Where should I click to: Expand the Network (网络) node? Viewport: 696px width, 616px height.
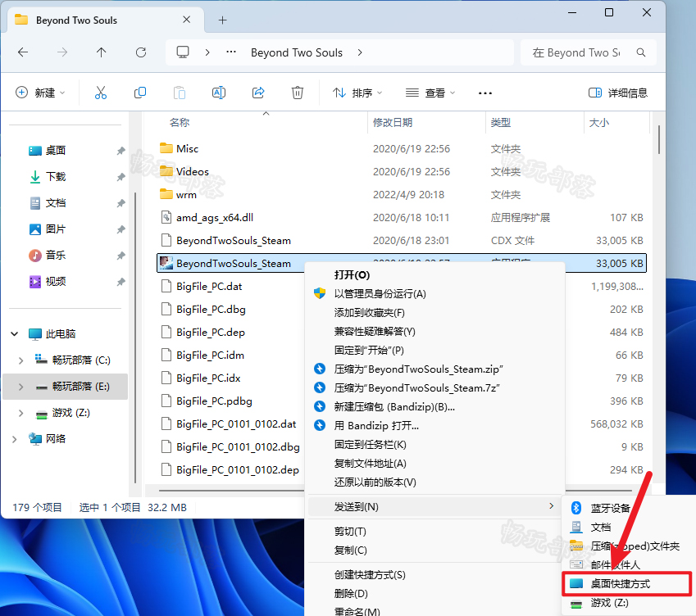coord(14,439)
